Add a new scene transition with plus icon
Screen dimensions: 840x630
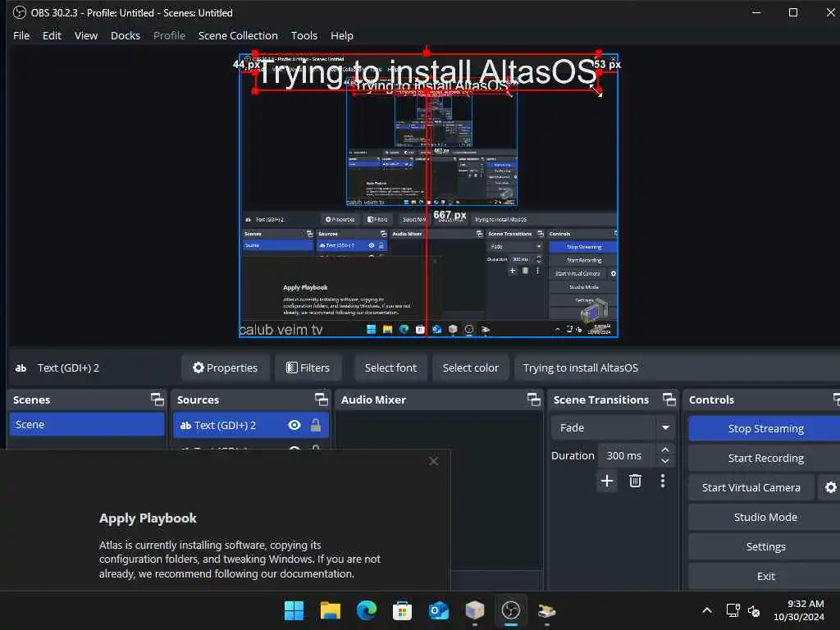coord(607,481)
